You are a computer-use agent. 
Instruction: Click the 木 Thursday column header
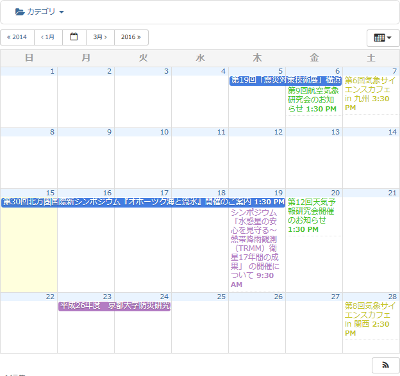257,58
